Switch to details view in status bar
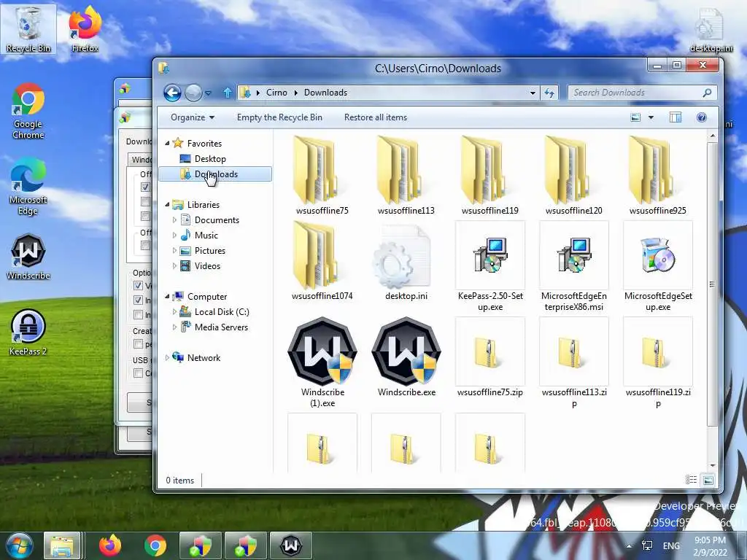The width and height of the screenshot is (747, 560). click(691, 480)
